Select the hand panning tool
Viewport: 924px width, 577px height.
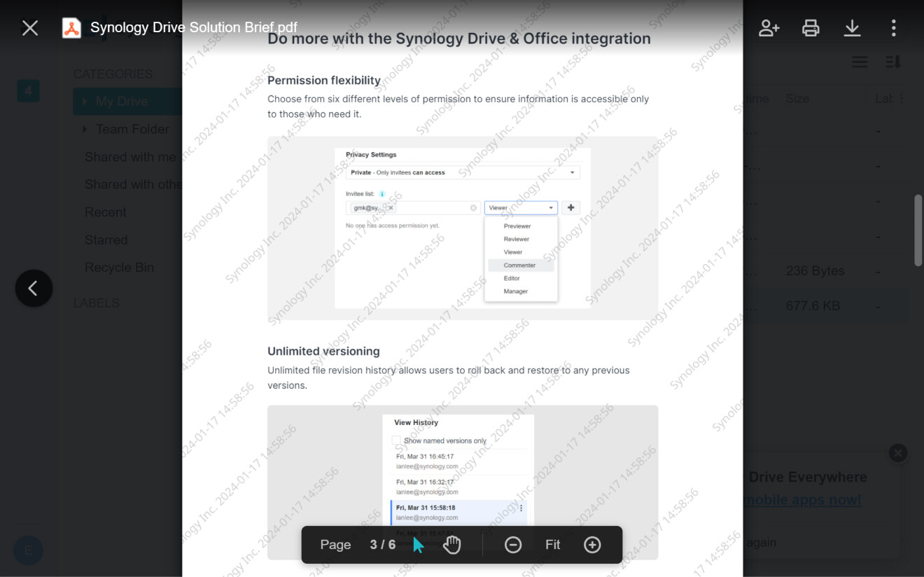coord(451,544)
